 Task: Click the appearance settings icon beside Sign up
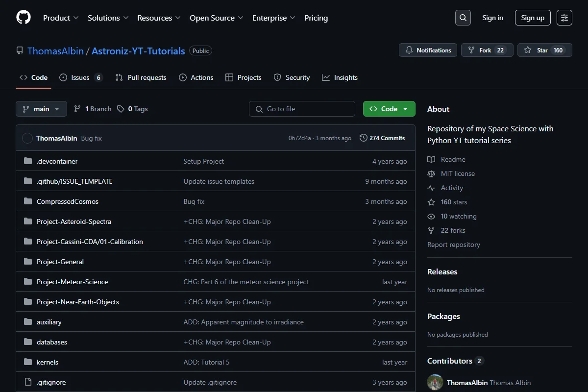tap(564, 18)
